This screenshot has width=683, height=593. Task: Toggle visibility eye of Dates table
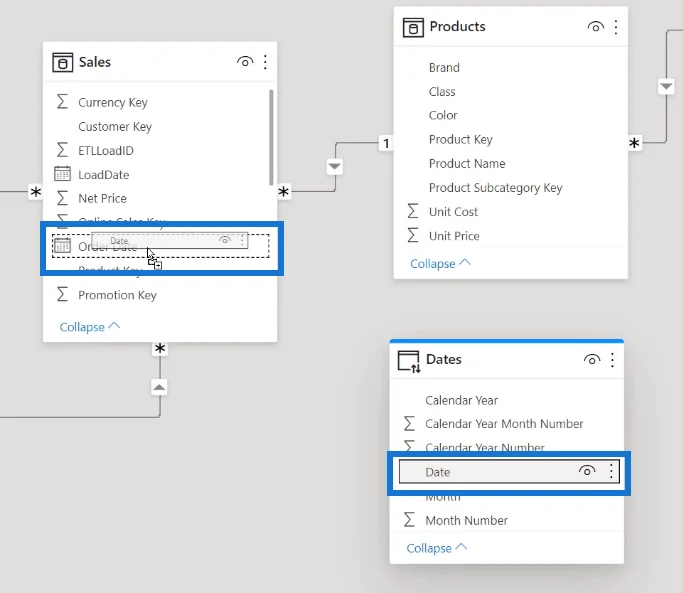click(x=592, y=359)
